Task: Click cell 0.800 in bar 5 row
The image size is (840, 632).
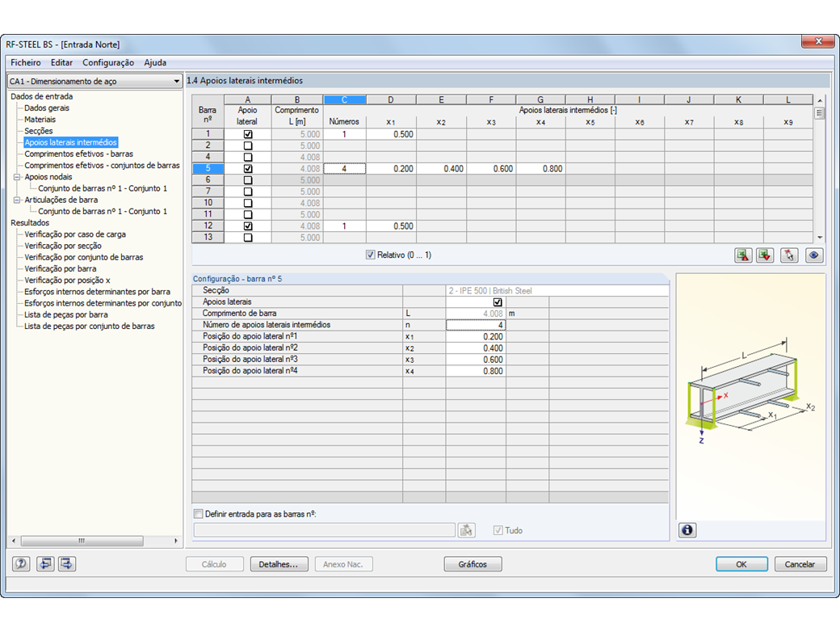Action: click(x=540, y=169)
